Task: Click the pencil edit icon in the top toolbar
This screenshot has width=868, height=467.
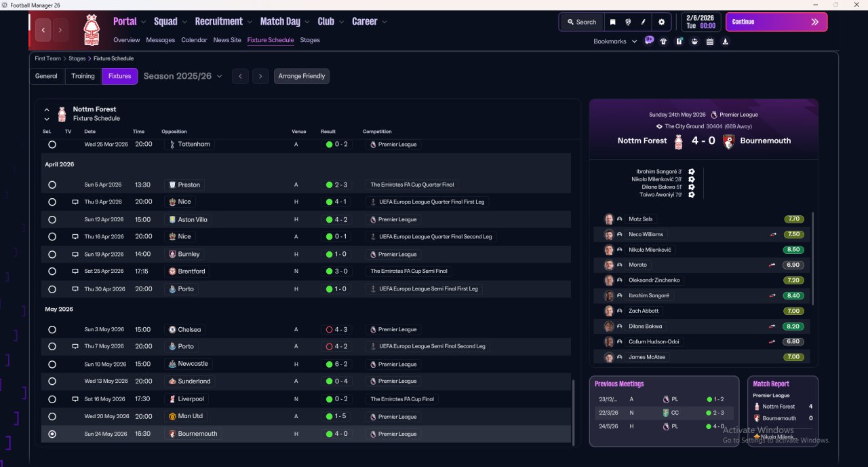Action: [644, 22]
